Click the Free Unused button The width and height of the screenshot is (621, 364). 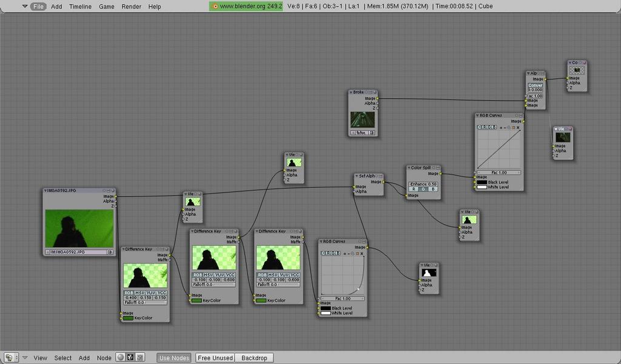tap(215, 358)
